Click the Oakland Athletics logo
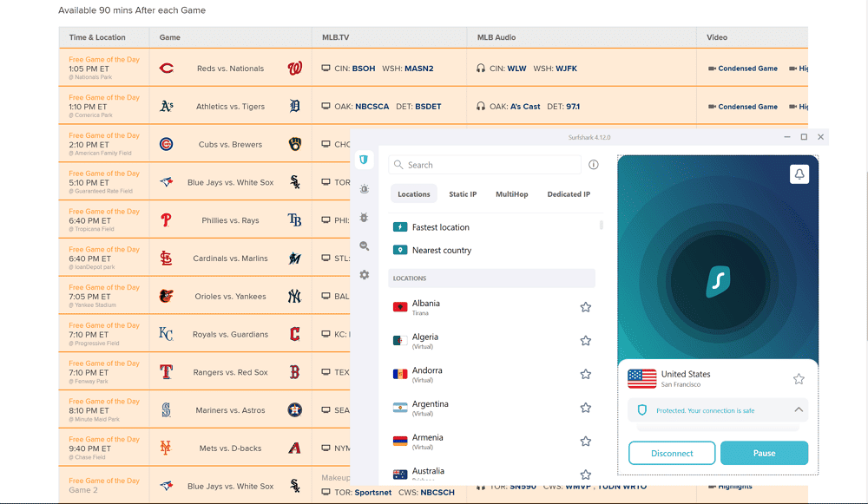 click(166, 106)
